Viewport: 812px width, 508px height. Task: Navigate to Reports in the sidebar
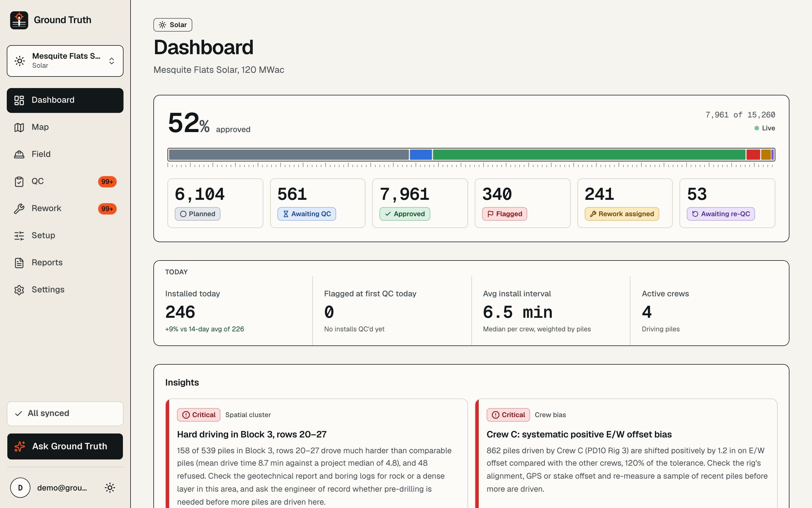tap(65, 263)
